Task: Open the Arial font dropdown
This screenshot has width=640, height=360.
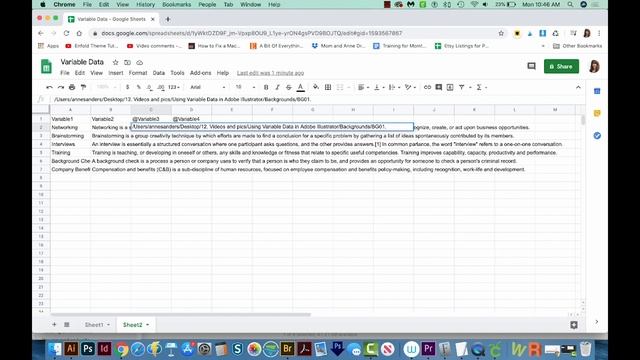Action: 208,87
